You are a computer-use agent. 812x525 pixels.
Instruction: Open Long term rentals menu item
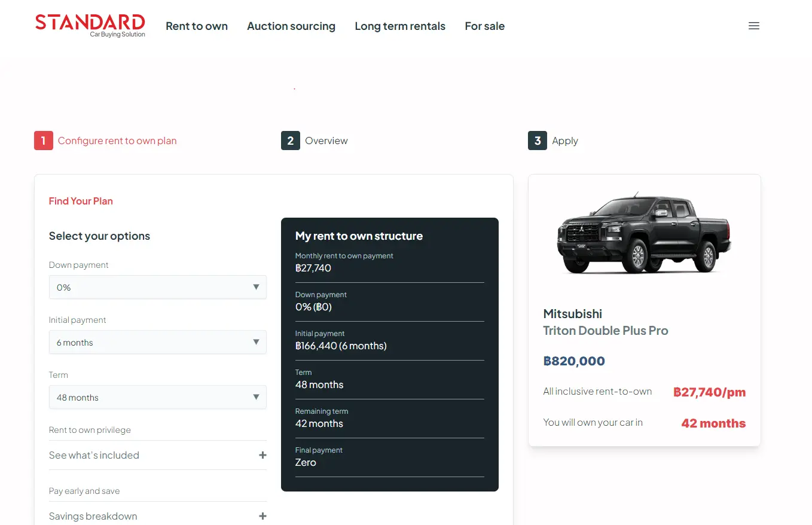click(400, 26)
